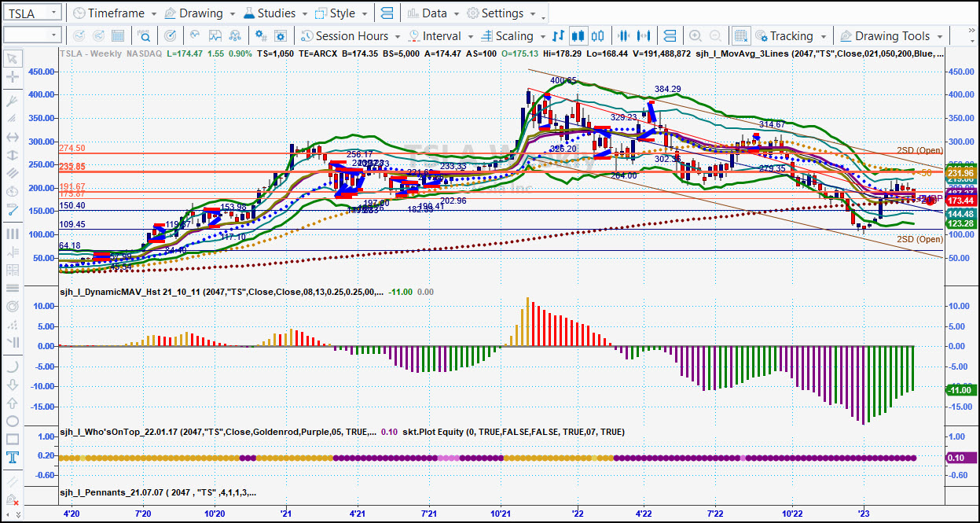
Task: Click the stacked layout icon beside zoom
Action: pos(670,35)
